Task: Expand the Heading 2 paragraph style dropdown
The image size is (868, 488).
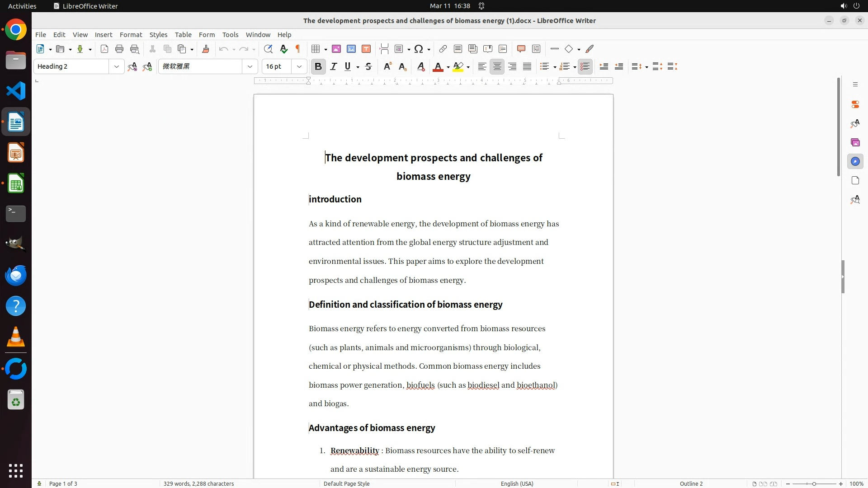Action: pos(117,67)
